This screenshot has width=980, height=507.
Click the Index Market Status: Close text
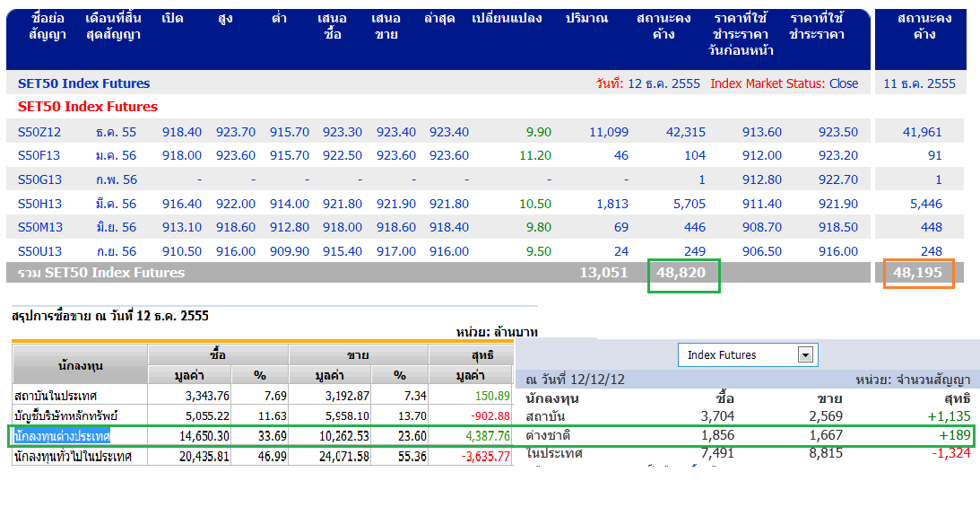coord(784,83)
